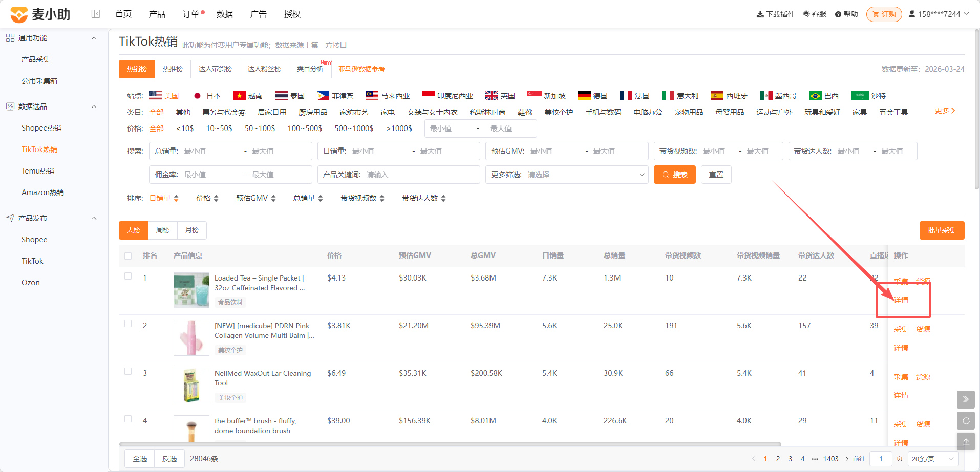Collapse the 数据选品 sidebar section

pos(94,106)
